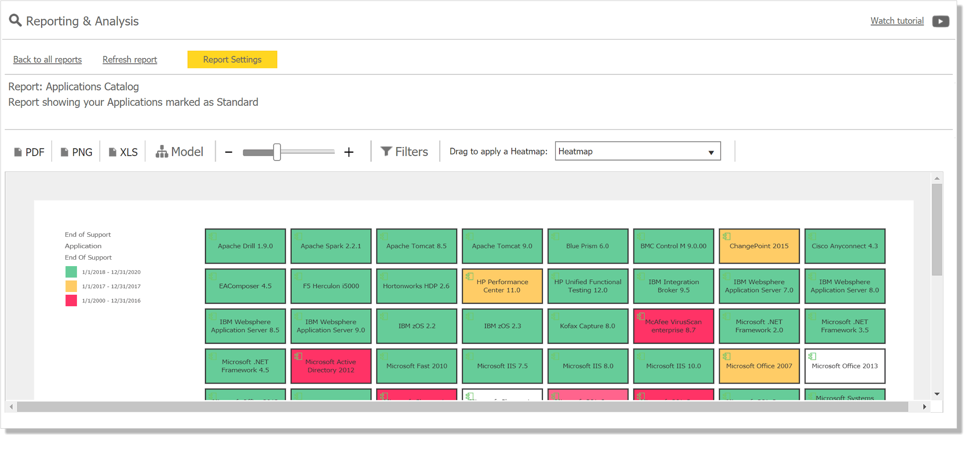
Task: Select the IBM zOS 2.3 tile
Action: pyautogui.click(x=502, y=326)
